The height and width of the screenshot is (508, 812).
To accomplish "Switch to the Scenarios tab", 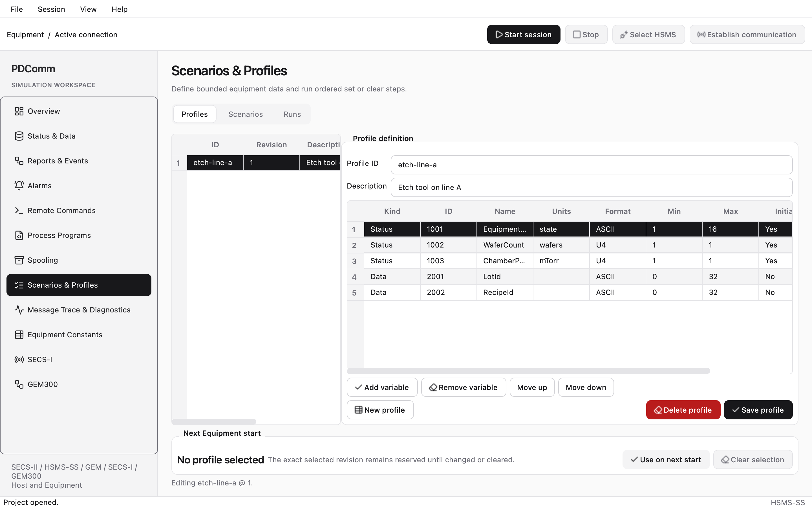I will point(246,114).
